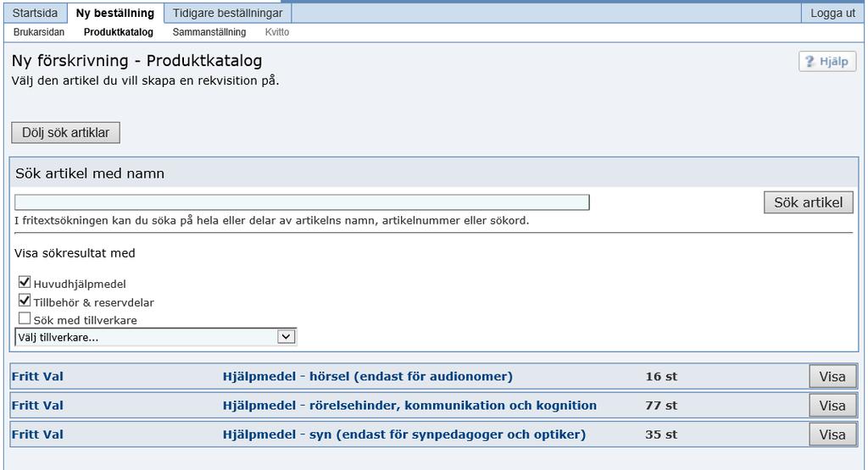Click Logga ut
The image size is (868, 470).
832,14
